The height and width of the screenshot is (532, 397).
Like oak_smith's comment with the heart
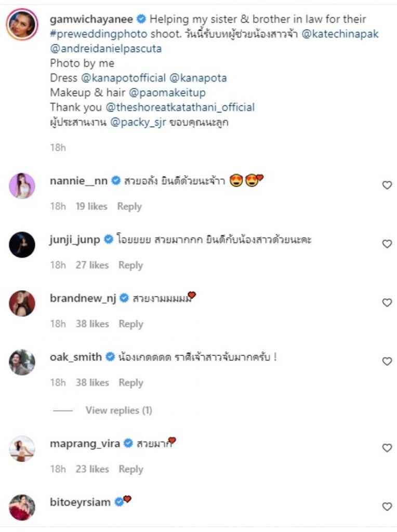pos(387,361)
